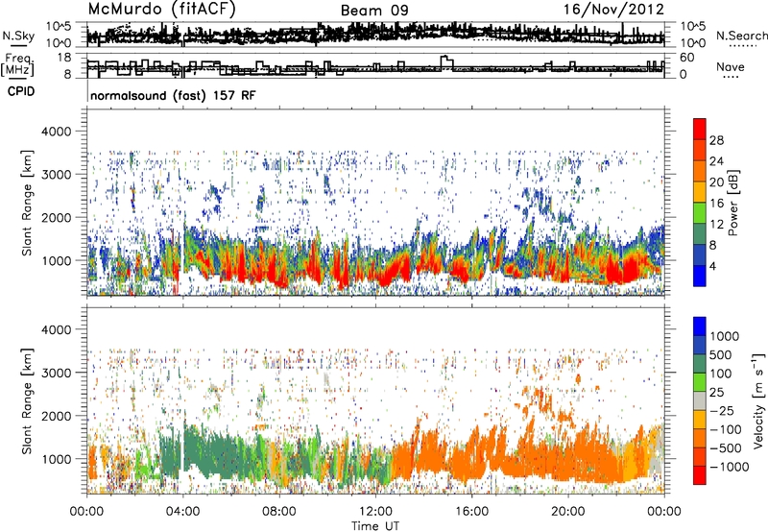Click the 16 label on the Power colorbar

pyautogui.click(x=716, y=203)
